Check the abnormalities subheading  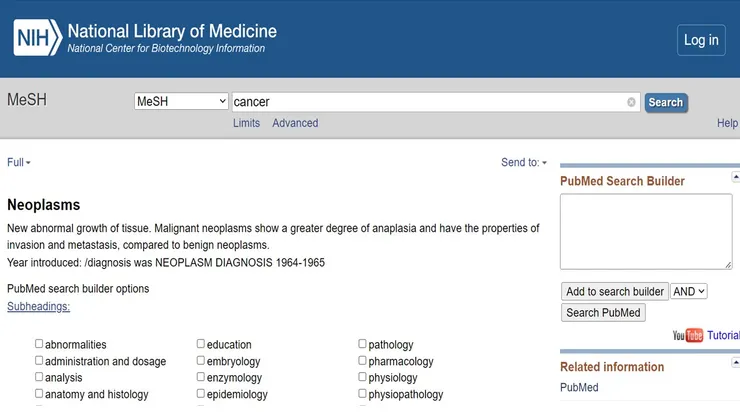point(39,344)
